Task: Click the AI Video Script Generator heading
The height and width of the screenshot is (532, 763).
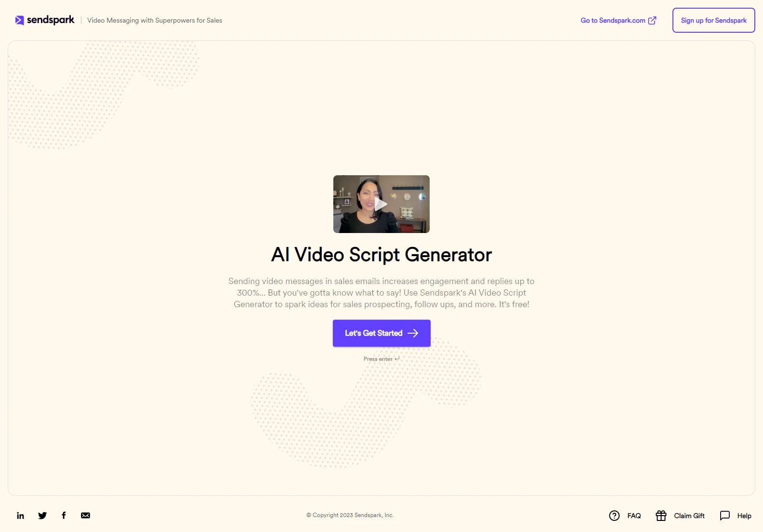Action: [381, 255]
